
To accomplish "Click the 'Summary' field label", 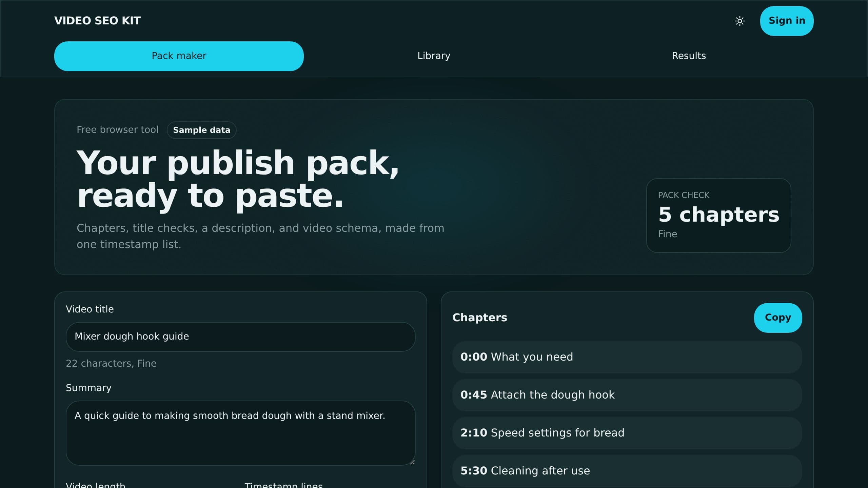I will [88, 388].
